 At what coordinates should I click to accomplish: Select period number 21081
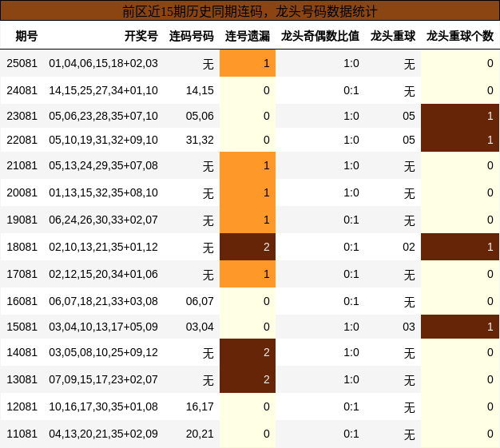pyautogui.click(x=22, y=165)
